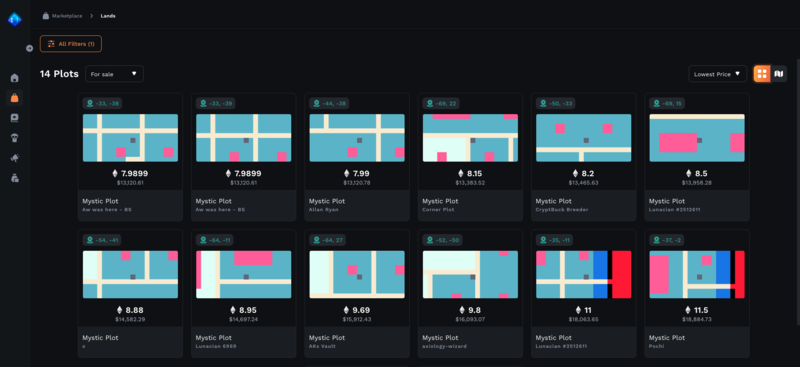Click location badge -44, -38
This screenshot has width=800, height=367.
[329, 104]
